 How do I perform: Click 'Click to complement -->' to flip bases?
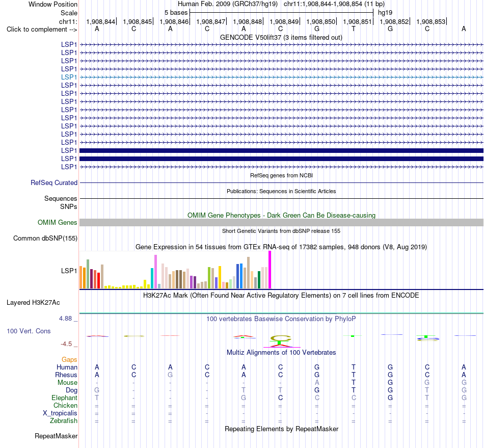click(42, 30)
